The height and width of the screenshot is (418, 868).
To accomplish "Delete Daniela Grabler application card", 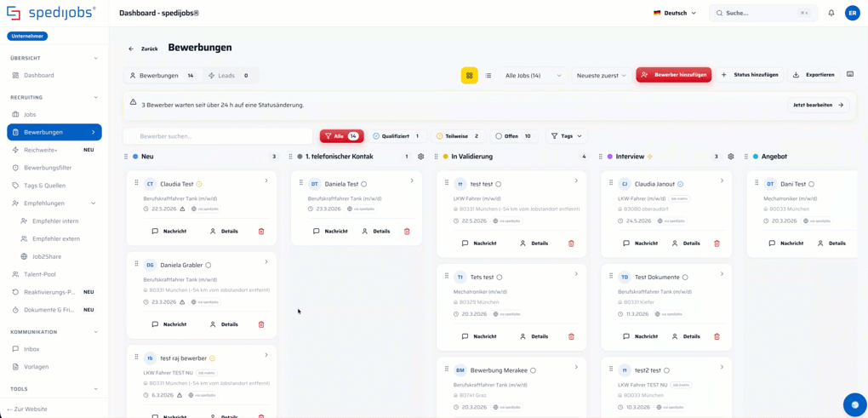I will point(261,324).
